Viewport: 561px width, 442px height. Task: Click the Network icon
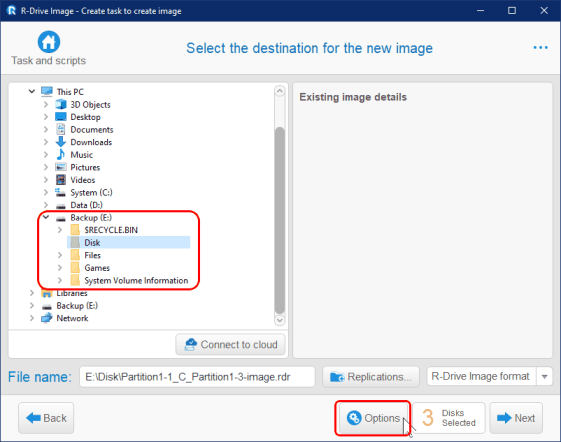click(47, 318)
